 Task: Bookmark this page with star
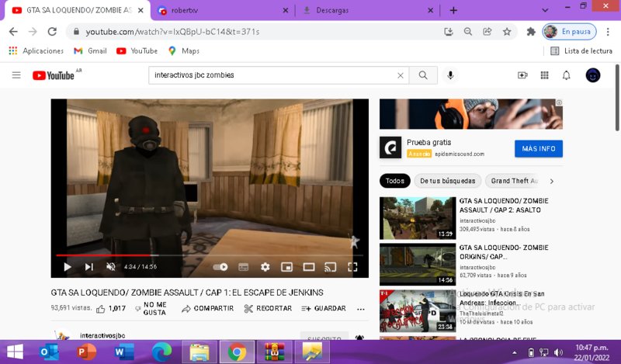[507, 32]
